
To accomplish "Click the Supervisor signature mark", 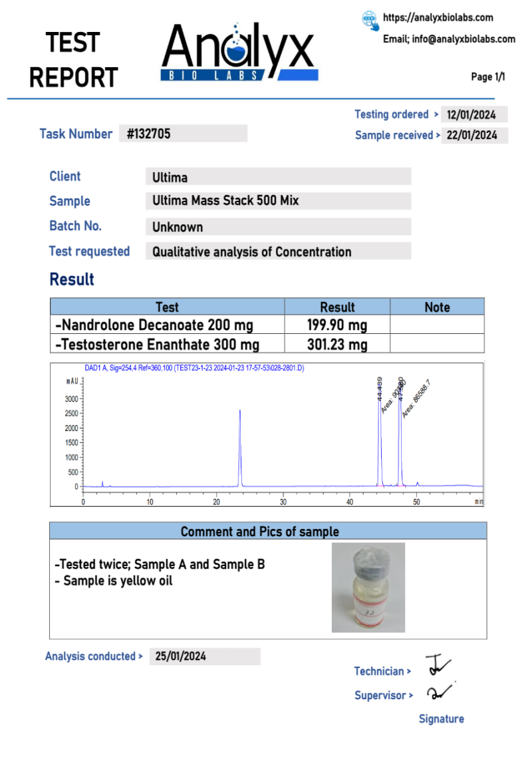I will pos(438,692).
